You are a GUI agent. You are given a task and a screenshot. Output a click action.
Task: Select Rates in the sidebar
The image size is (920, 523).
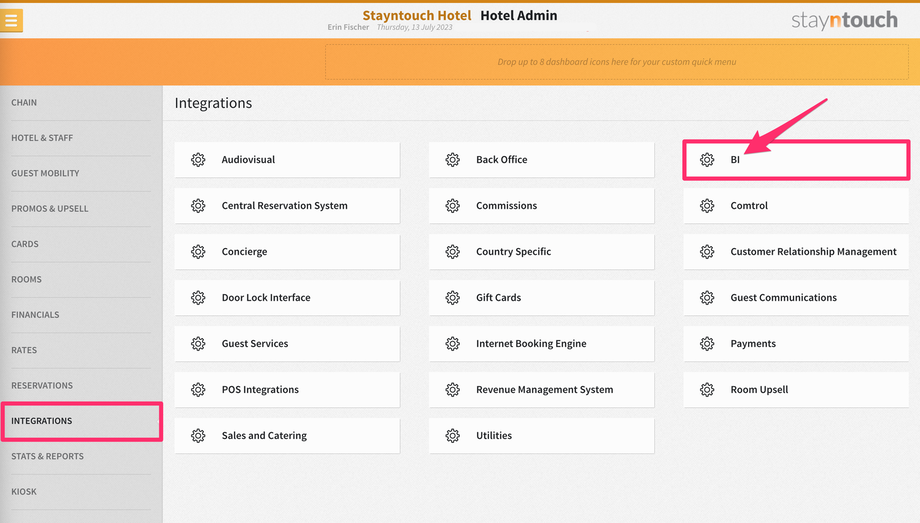pos(81,350)
